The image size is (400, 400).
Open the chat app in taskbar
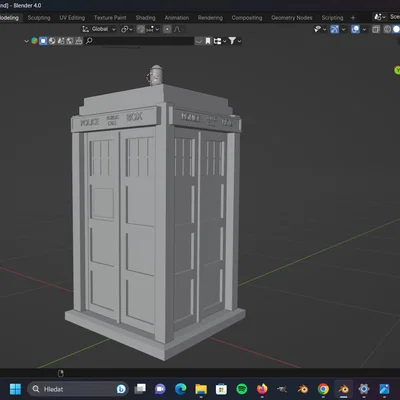(x=160, y=389)
